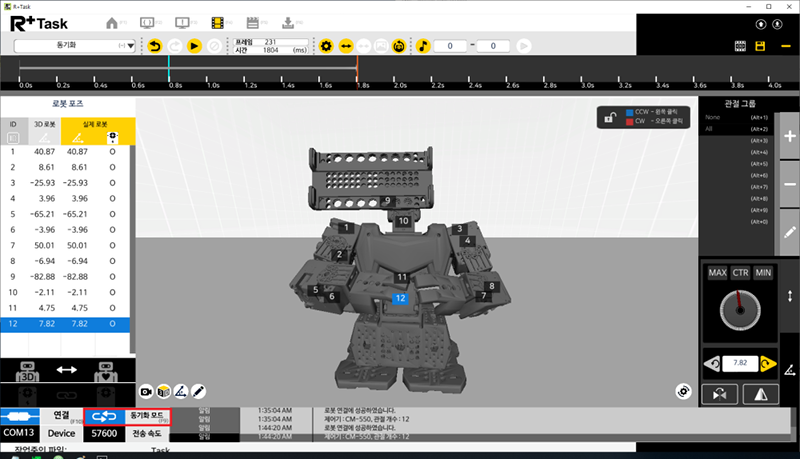This screenshot has height=459, width=800.
Task: Click the minus button to remove joint group
Action: (789, 185)
